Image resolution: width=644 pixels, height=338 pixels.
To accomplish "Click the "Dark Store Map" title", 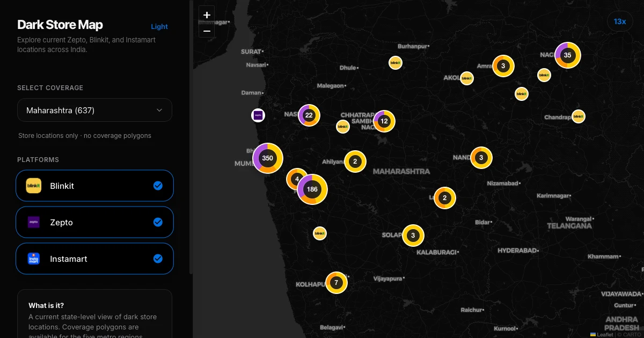I will 60,25.
